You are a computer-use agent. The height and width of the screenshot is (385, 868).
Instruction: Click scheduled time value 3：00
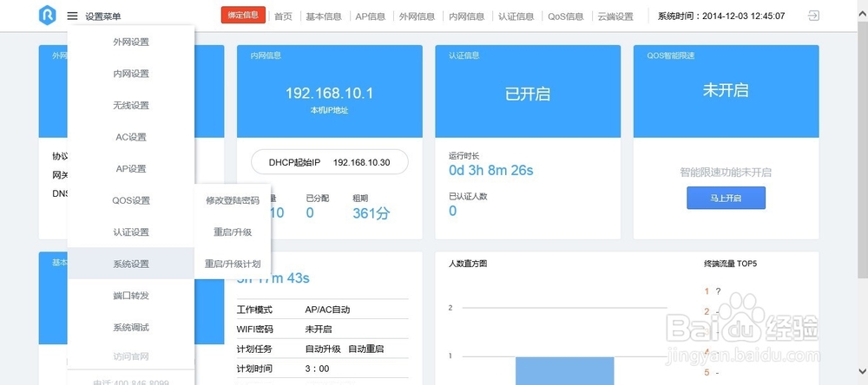317,369
